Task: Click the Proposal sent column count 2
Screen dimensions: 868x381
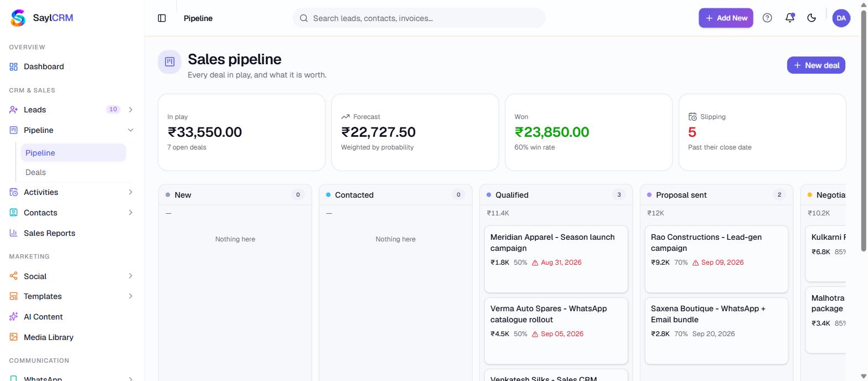Action: [x=779, y=195]
